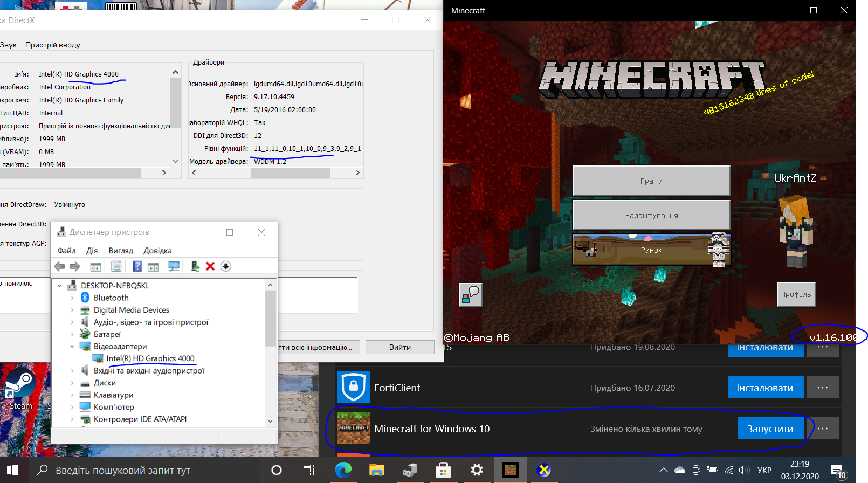Open the volume icon in system tray

pyautogui.click(x=744, y=470)
